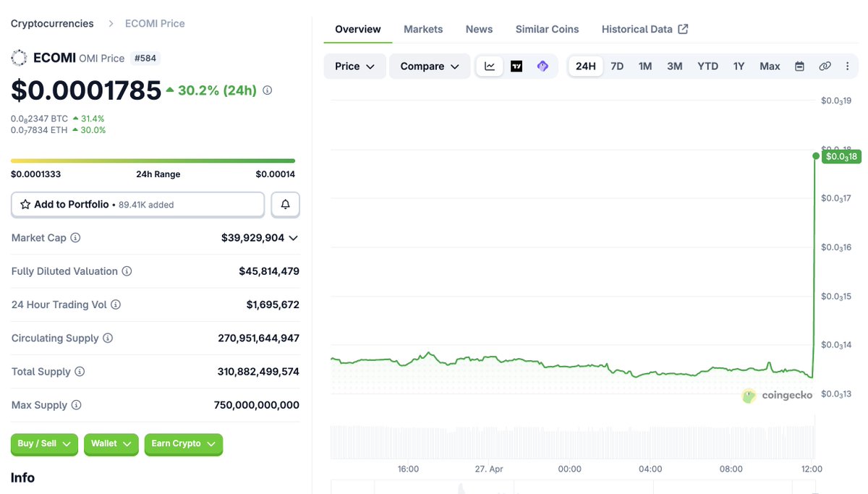Click the 24h Range progress bar
This screenshot has height=494, width=868.
tap(153, 161)
